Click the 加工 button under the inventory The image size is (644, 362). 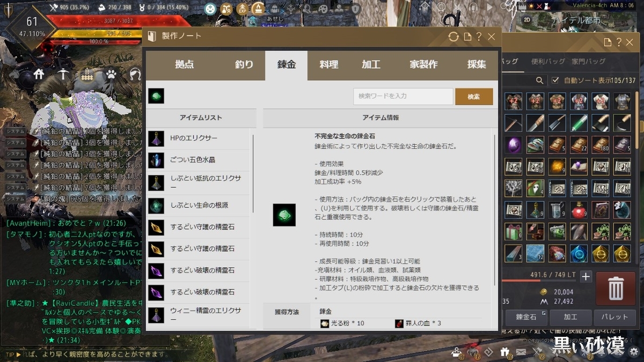pos(570,317)
